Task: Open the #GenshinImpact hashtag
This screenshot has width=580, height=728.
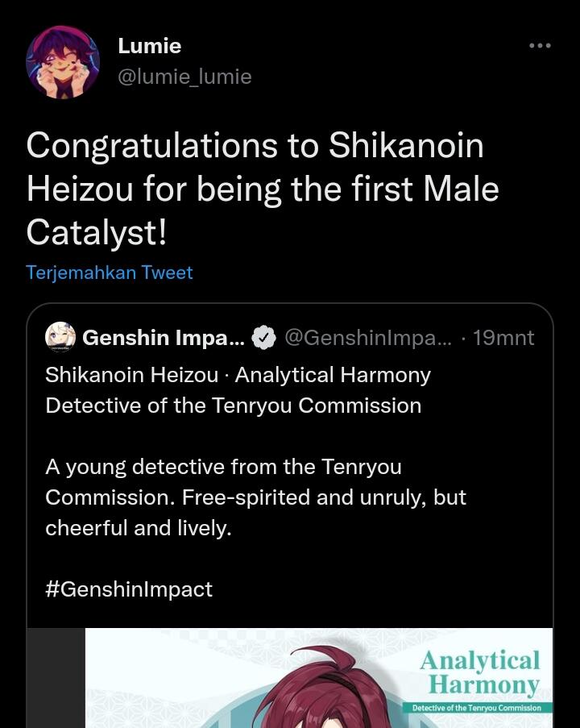Action: [x=129, y=589]
